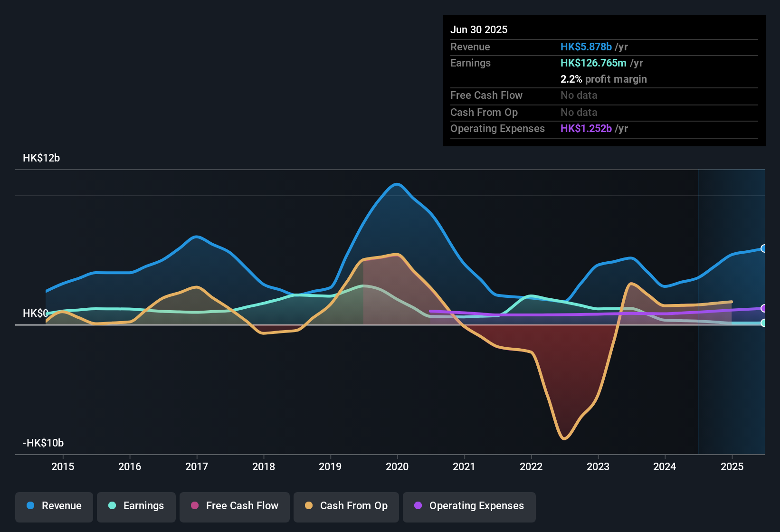This screenshot has height=532, width=780.
Task: Click the pink Free Cash Flow legend icon
Action: click(194, 506)
